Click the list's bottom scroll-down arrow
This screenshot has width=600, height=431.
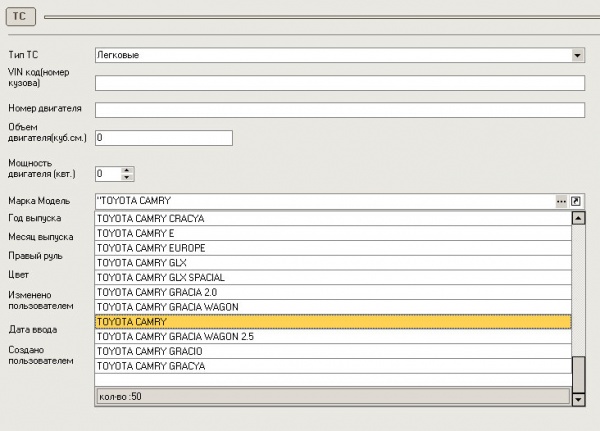coord(578,398)
